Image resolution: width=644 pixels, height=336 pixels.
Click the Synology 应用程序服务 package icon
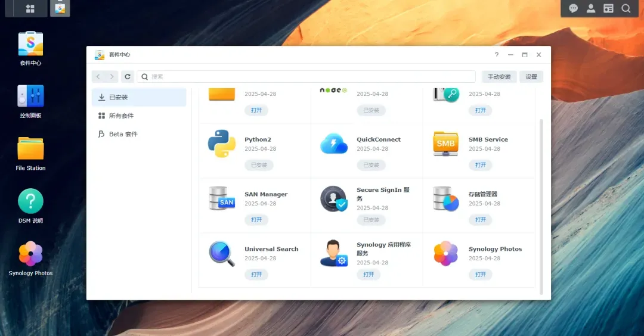click(333, 253)
